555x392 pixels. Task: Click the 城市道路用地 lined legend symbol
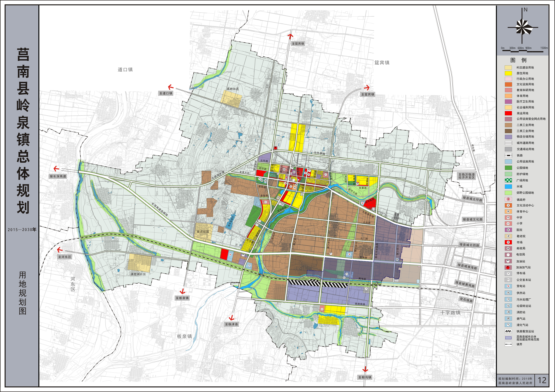point(508,143)
